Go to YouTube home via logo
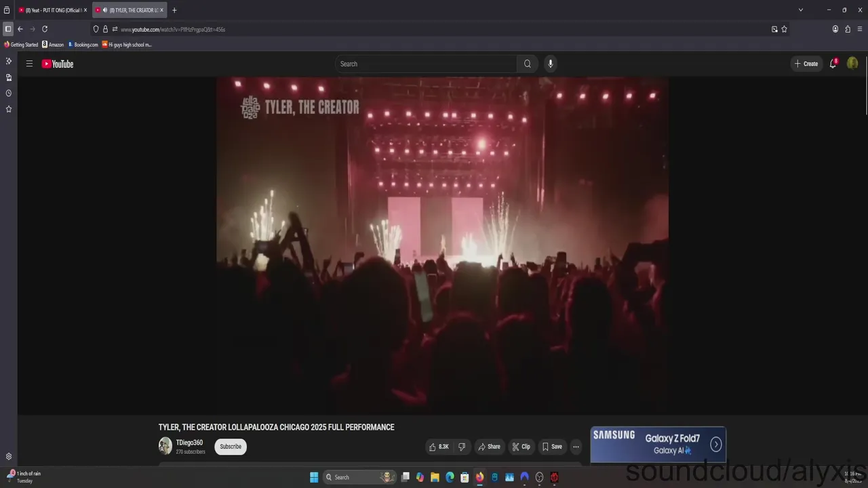 click(x=58, y=64)
